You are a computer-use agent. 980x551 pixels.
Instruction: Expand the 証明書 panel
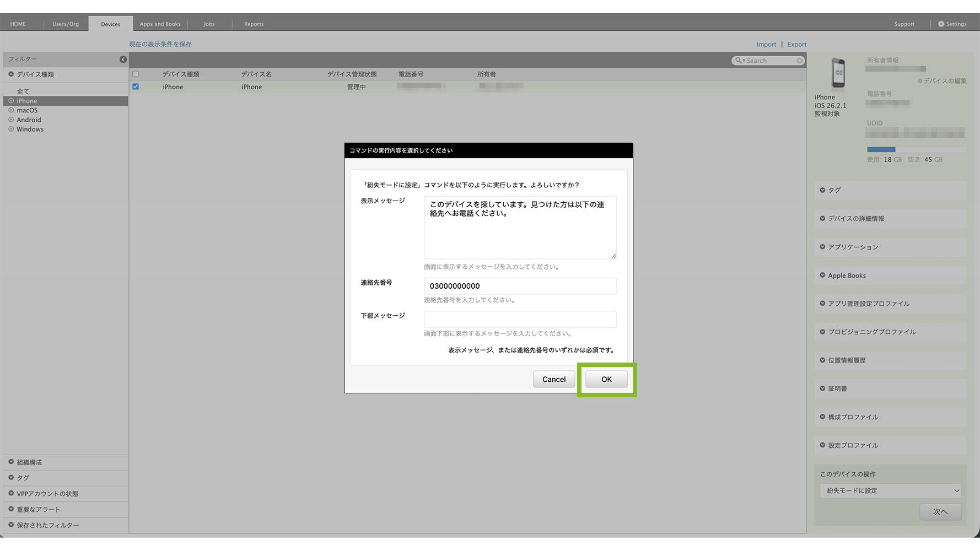click(837, 389)
